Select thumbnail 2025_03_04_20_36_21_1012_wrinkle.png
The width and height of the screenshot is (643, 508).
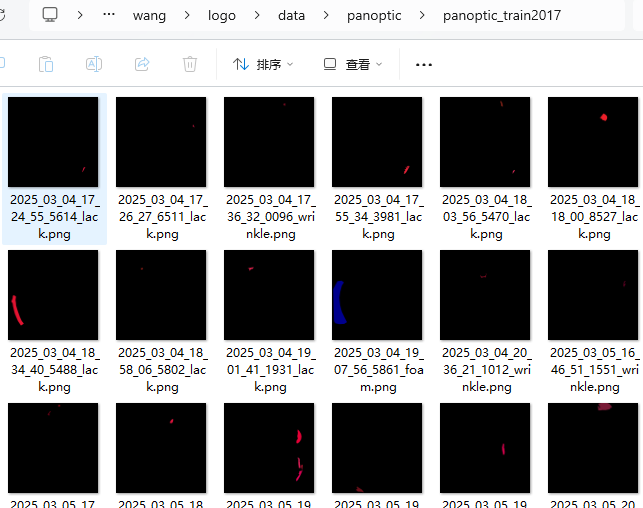click(x=485, y=295)
